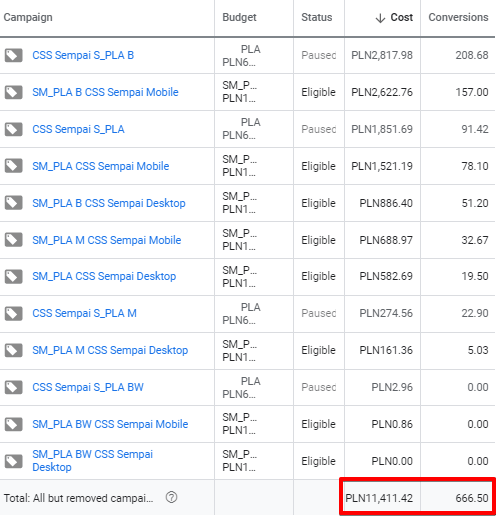Viewport: 501px width, 519px height.
Task: Select the PLN2,622.76 cost cell
Action: click(382, 92)
